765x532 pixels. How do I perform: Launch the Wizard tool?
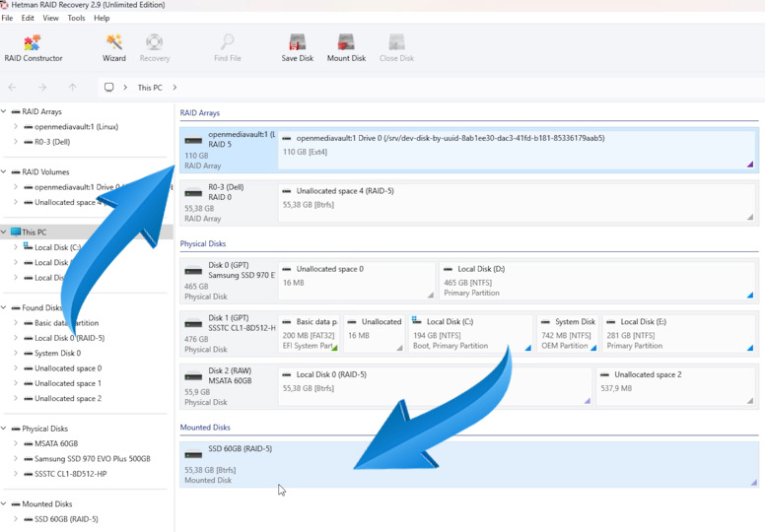click(x=114, y=48)
